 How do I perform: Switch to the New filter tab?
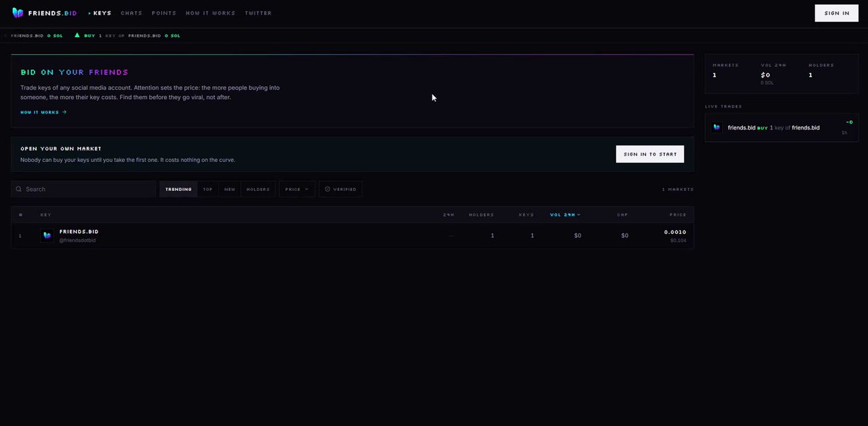pyautogui.click(x=229, y=189)
